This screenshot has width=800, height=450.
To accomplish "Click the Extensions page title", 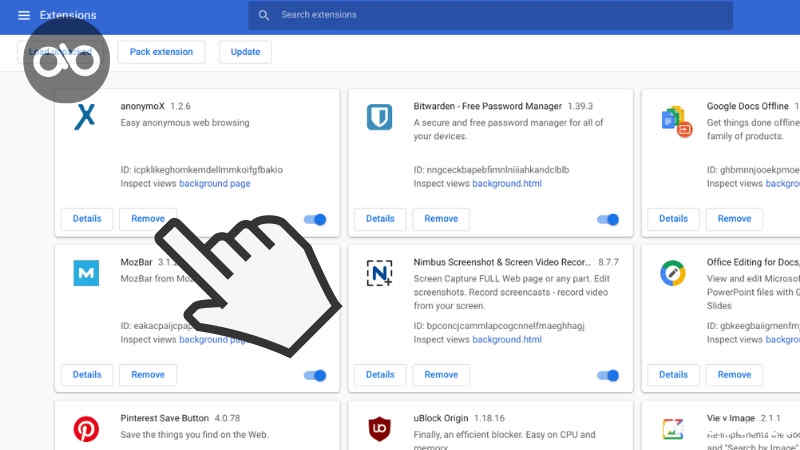I will [x=68, y=15].
